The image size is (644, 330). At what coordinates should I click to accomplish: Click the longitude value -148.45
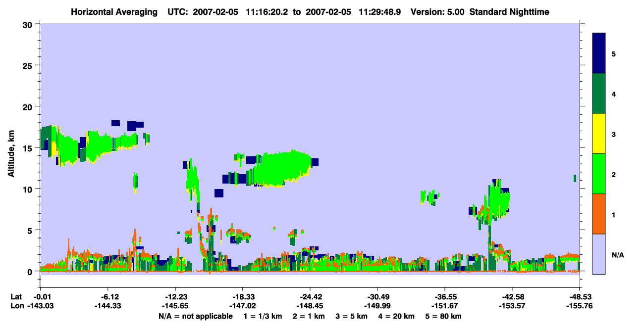(310, 306)
